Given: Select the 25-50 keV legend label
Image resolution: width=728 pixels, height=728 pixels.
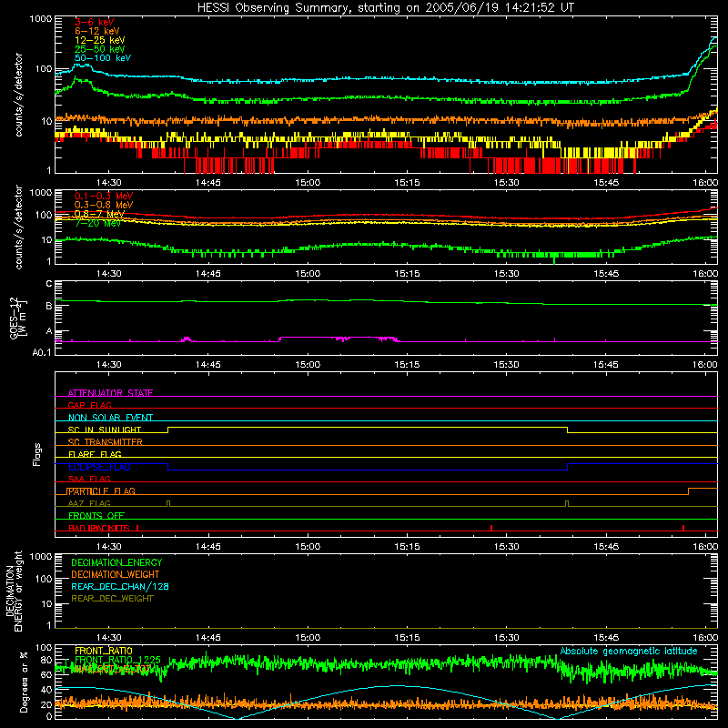Looking at the screenshot, I should pyautogui.click(x=99, y=49).
